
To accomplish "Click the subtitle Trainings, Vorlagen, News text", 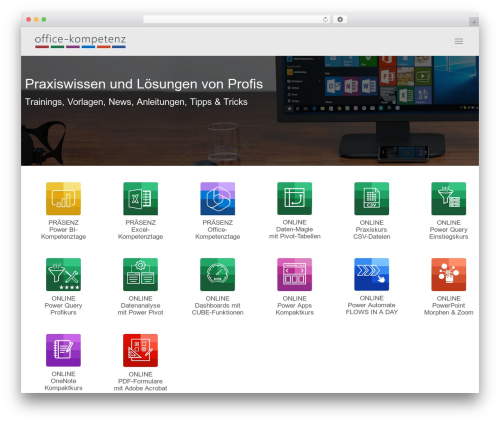I will 136,102.
